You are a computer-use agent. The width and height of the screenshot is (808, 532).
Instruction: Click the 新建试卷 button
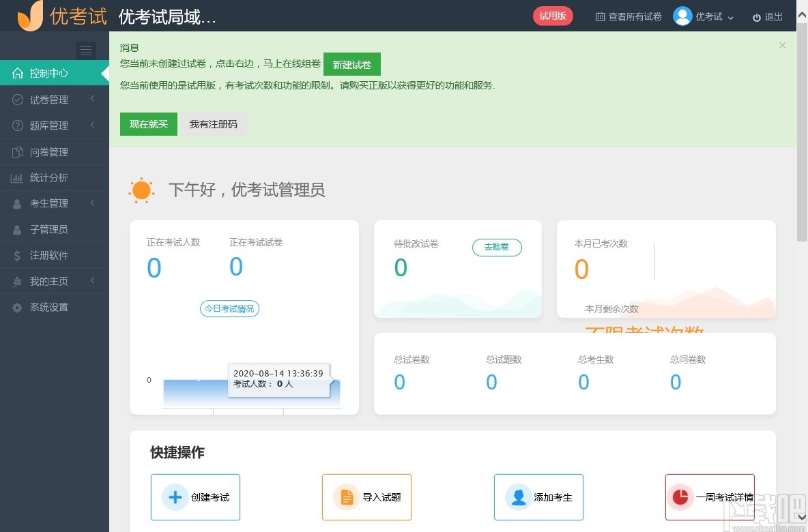coord(351,63)
